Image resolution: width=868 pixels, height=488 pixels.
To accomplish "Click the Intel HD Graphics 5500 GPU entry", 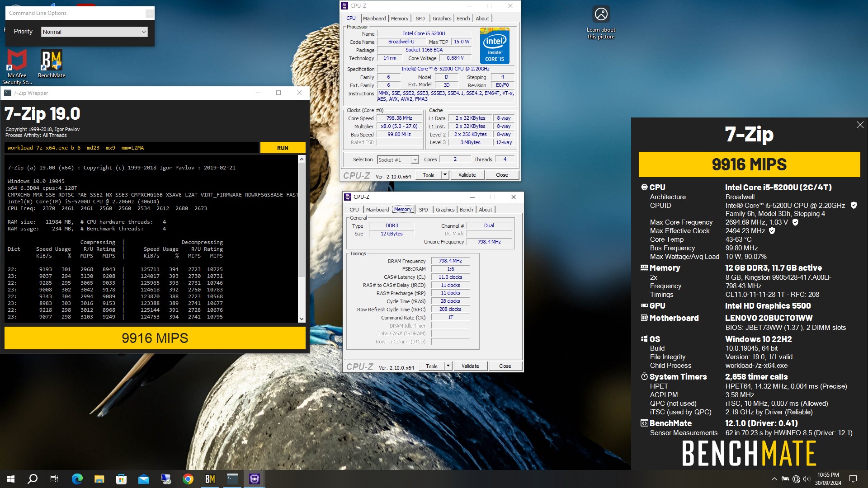I will tap(768, 306).
